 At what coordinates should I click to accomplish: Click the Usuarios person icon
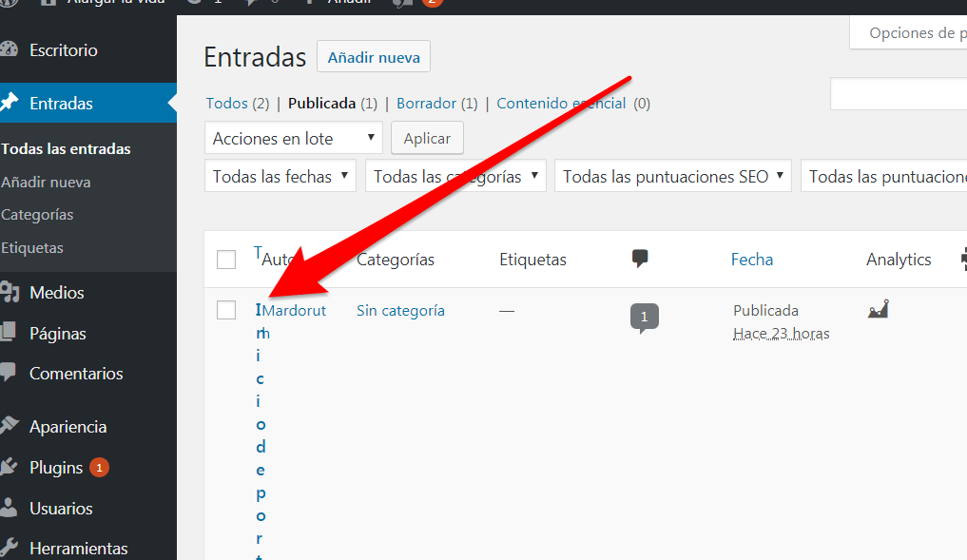(8, 508)
